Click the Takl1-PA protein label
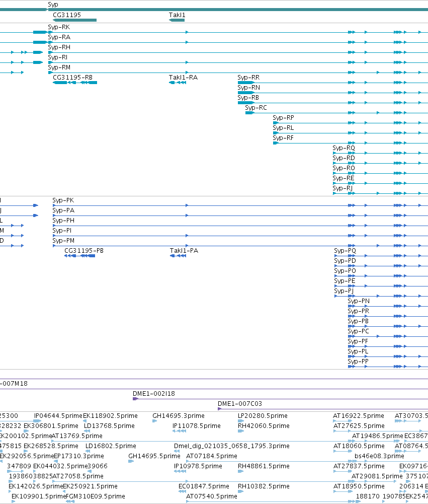The height and width of the screenshot is (504, 428). (184, 250)
